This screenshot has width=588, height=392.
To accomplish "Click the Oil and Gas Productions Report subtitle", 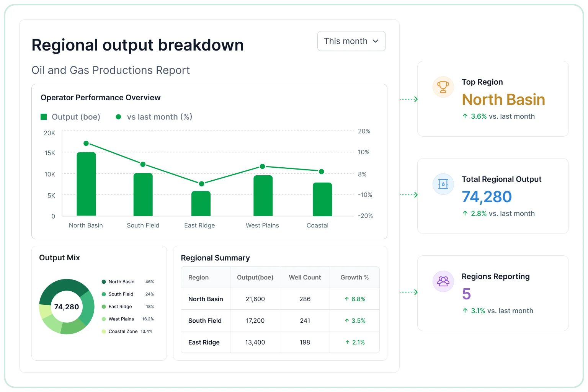I will (x=111, y=70).
